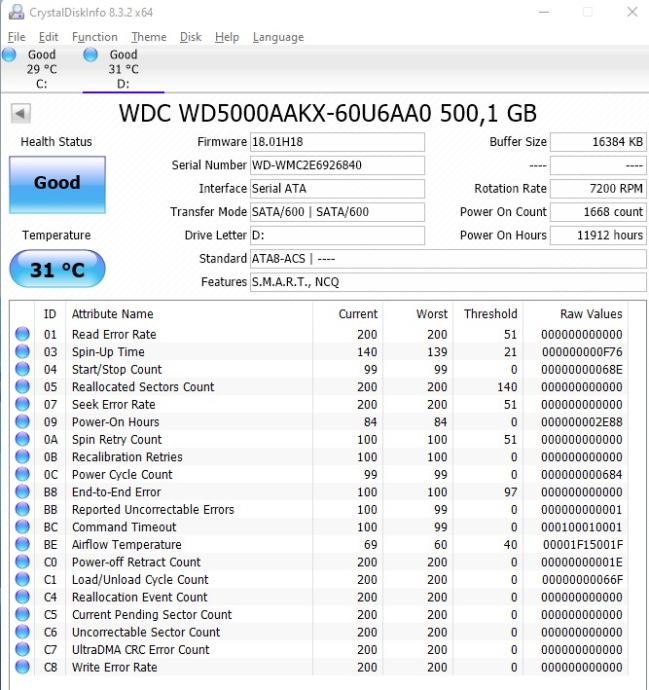The width and height of the screenshot is (649, 690).
Task: Select the D: drive tab at 31 °C
Action: (x=123, y=69)
